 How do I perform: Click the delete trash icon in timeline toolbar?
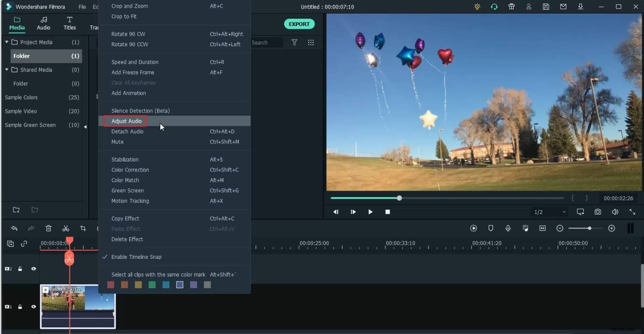coord(49,228)
